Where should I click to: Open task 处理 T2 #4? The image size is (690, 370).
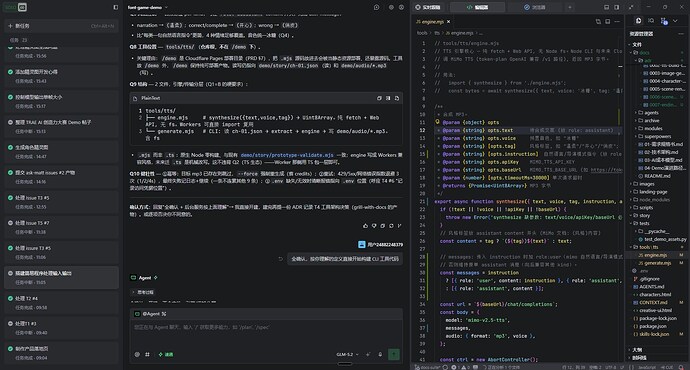[x=61, y=302]
